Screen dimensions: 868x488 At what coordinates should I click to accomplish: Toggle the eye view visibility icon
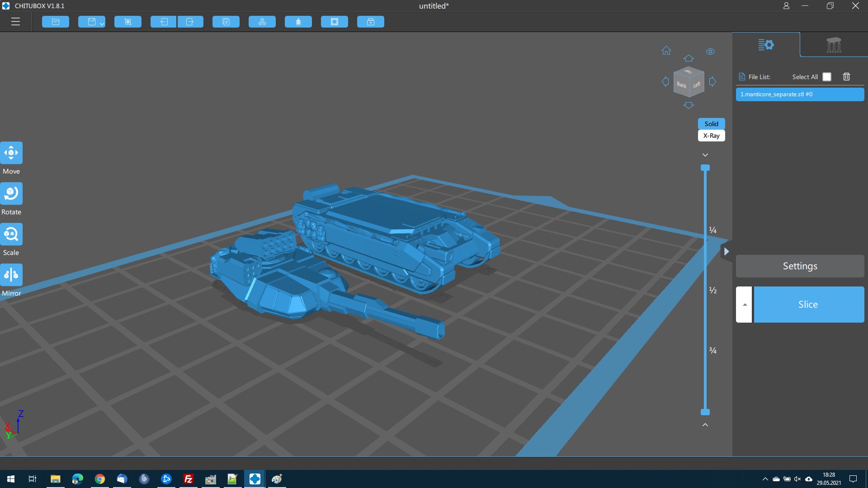tap(710, 52)
